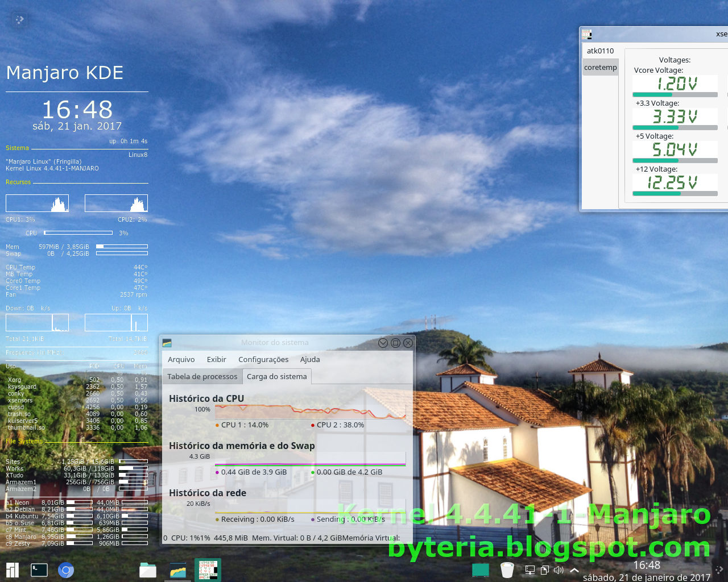Click the ksysguard row in conky process list
The image size is (728, 582).
[77, 386]
